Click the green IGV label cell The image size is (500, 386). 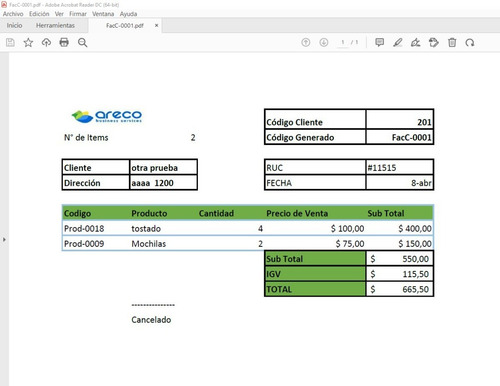[x=315, y=274]
